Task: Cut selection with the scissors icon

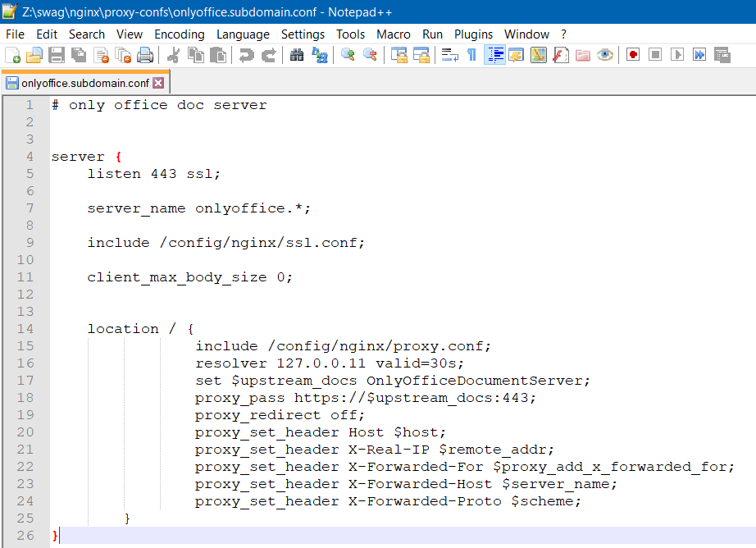Action: (173, 55)
